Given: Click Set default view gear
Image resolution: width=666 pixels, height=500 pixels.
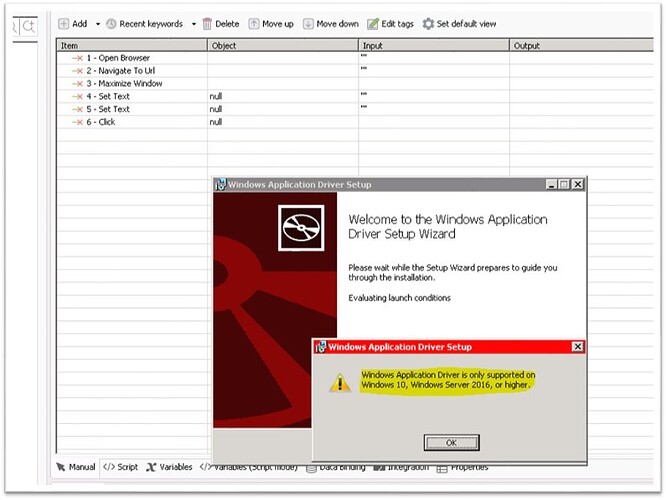Looking at the screenshot, I should click(x=459, y=24).
